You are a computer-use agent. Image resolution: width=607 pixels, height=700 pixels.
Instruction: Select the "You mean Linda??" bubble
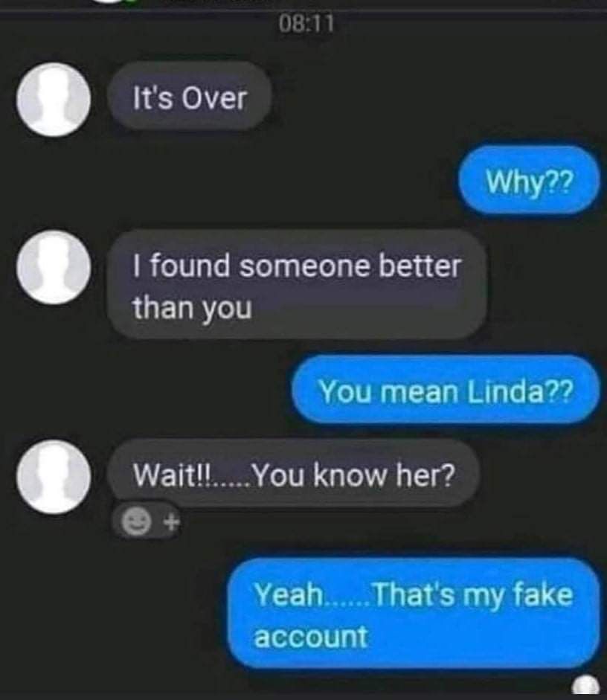click(x=446, y=390)
